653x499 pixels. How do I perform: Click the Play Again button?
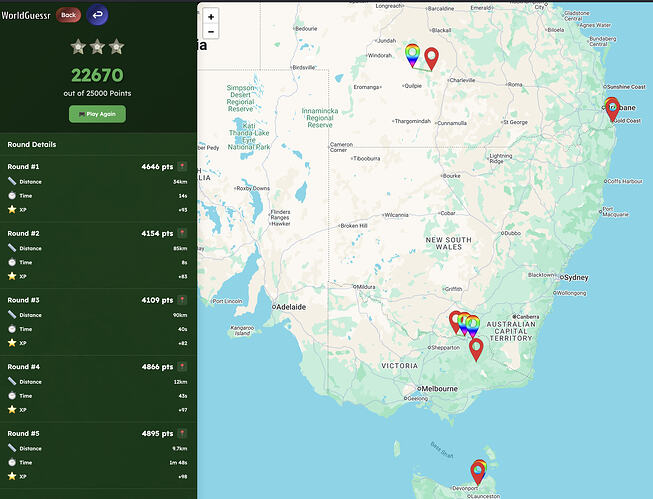pyautogui.click(x=97, y=114)
